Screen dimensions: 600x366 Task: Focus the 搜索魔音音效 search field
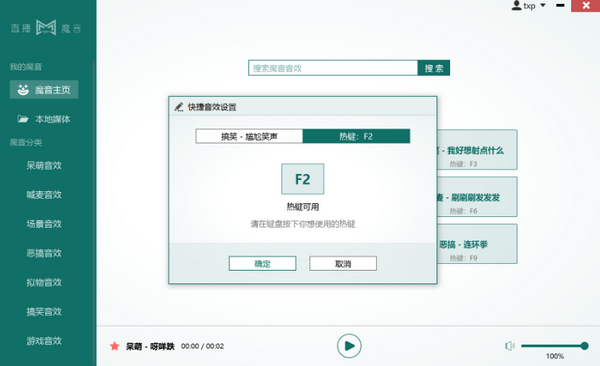click(333, 68)
